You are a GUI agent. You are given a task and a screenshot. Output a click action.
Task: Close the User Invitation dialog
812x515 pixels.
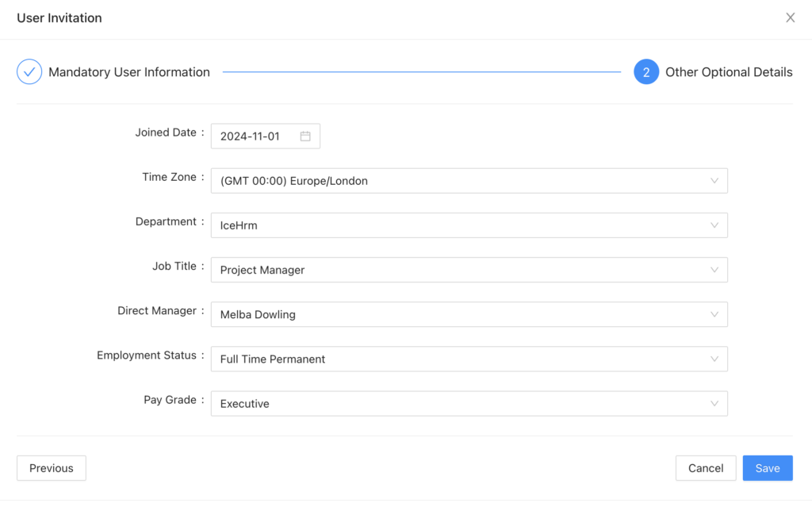tap(790, 17)
